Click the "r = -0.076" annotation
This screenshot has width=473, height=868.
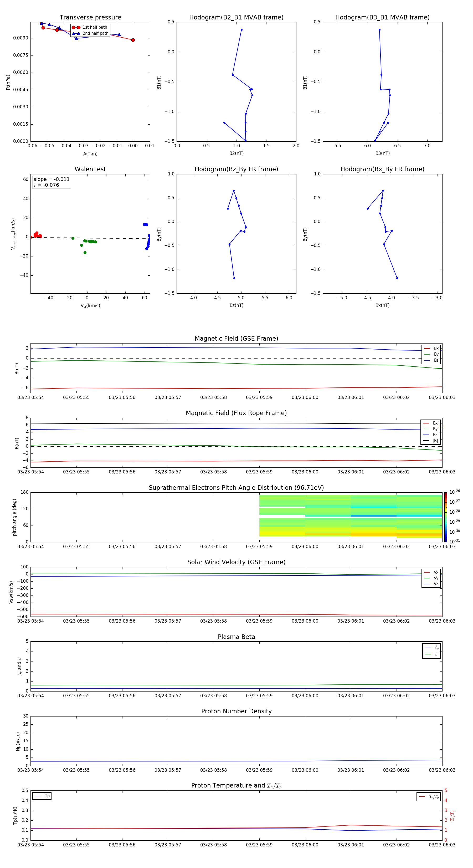[x=47, y=185]
